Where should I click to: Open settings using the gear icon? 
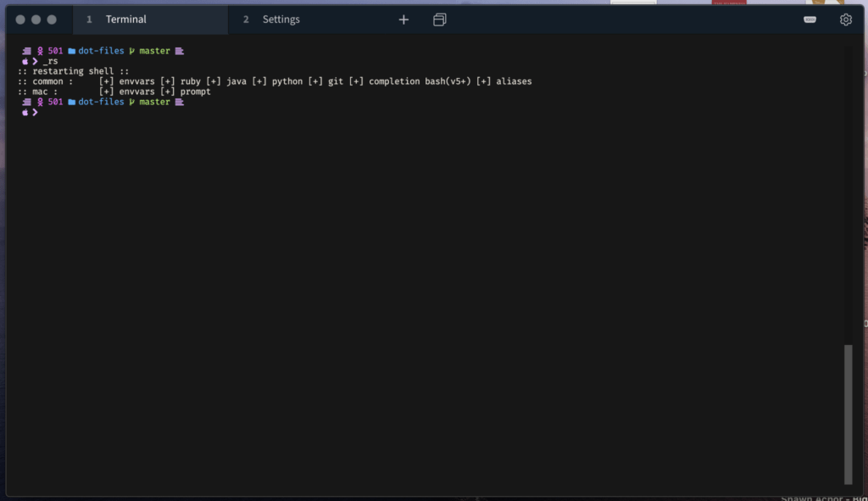pos(845,19)
